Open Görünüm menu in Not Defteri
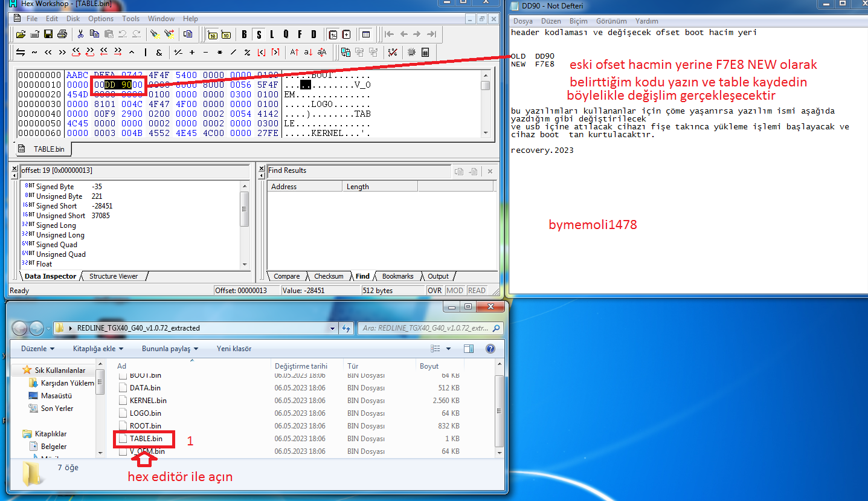The height and width of the screenshot is (501, 868). click(611, 21)
